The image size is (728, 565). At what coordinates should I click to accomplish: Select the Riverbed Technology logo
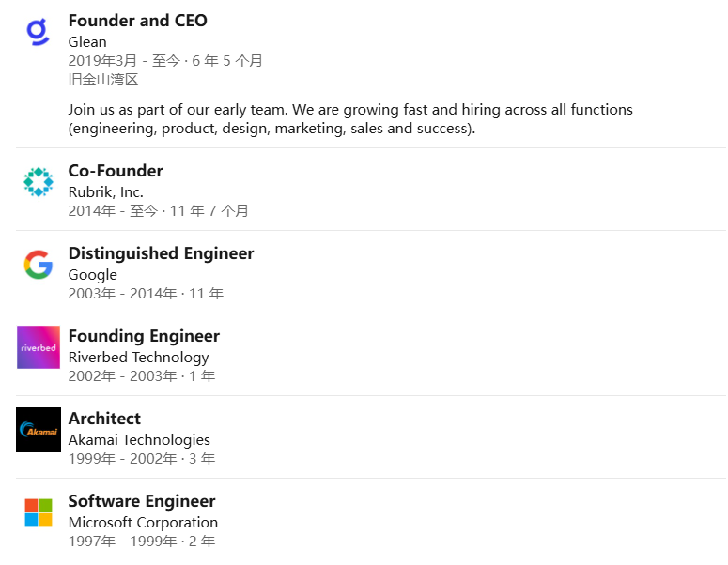[x=38, y=347]
